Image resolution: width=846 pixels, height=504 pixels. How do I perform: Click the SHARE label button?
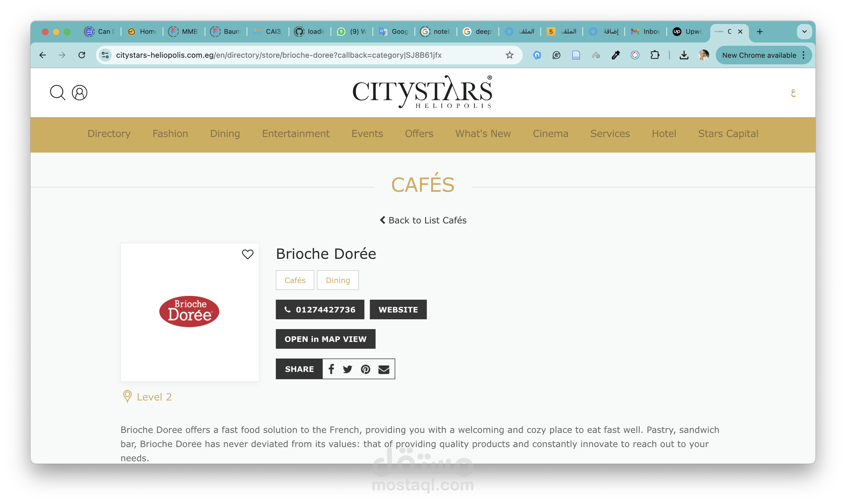coord(299,369)
